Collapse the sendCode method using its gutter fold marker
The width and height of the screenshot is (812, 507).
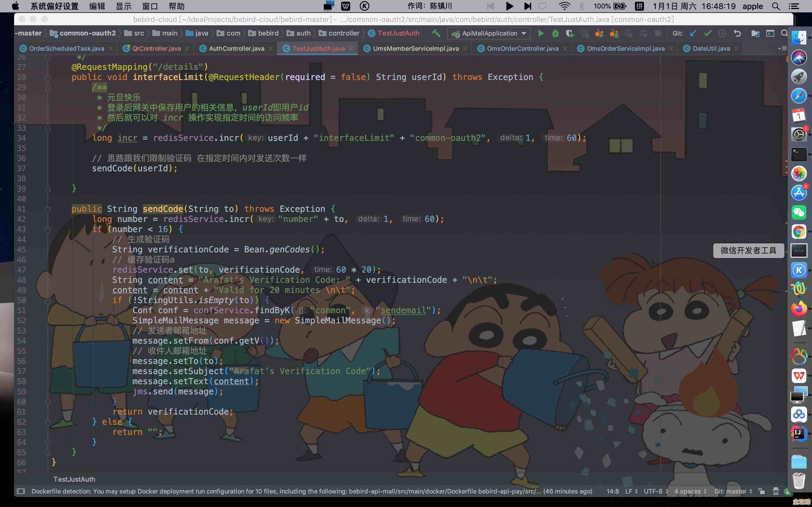click(x=48, y=210)
